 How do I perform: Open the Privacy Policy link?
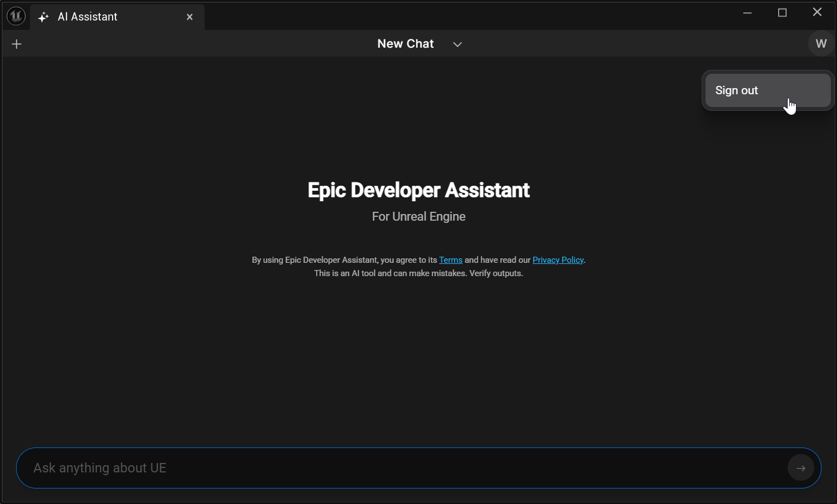(x=558, y=260)
